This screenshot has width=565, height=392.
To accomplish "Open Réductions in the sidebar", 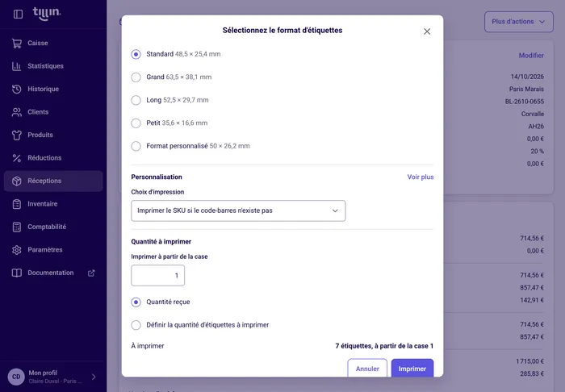I will (53, 158).
